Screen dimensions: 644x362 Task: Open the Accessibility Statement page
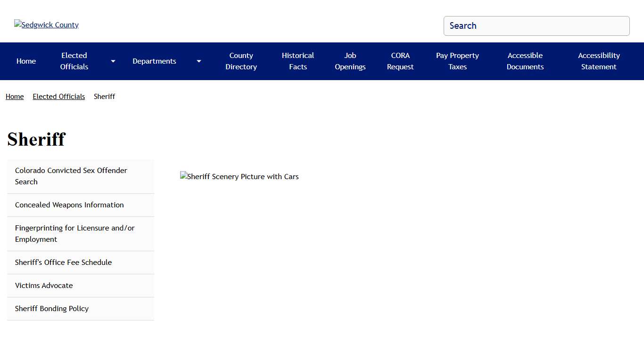coord(599,61)
